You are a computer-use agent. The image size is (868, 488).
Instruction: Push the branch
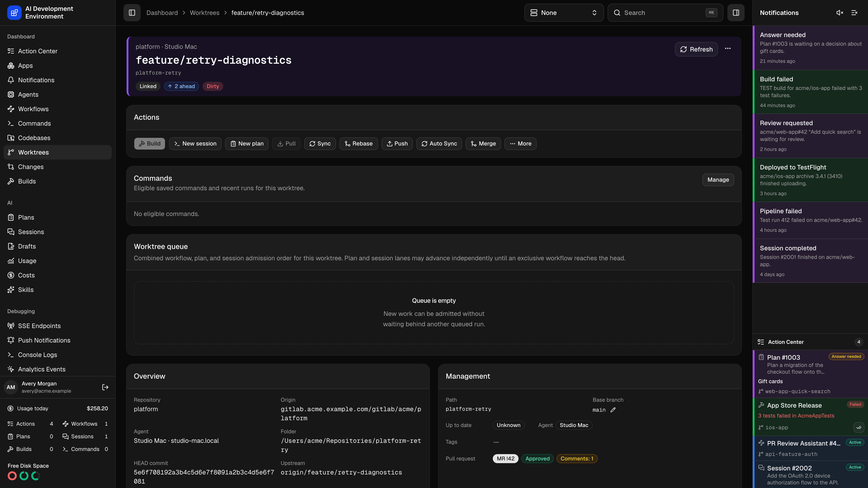tap(397, 143)
